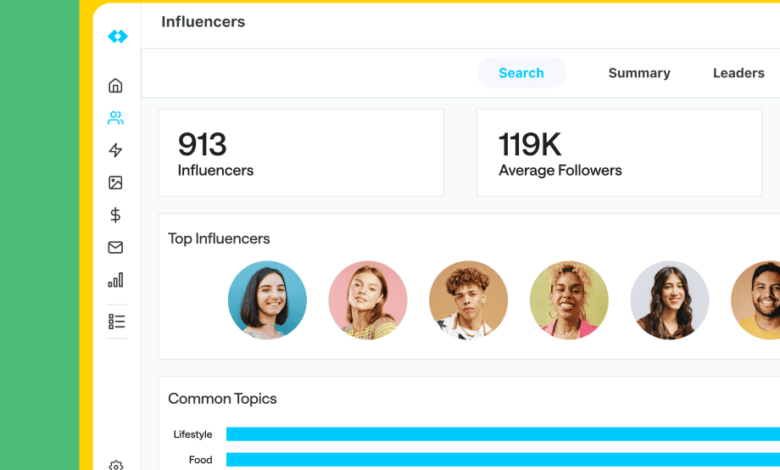Click the Influencers page title
780x470 pixels.
point(203,22)
